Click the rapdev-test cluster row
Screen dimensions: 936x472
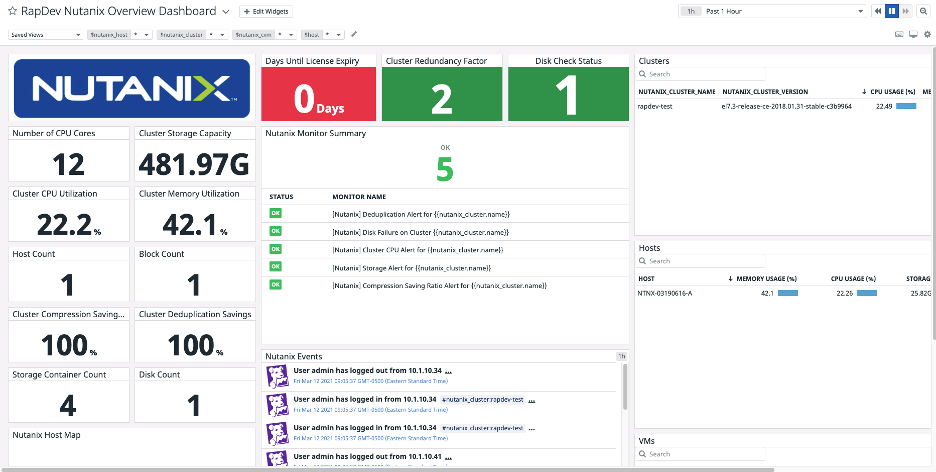coord(784,106)
